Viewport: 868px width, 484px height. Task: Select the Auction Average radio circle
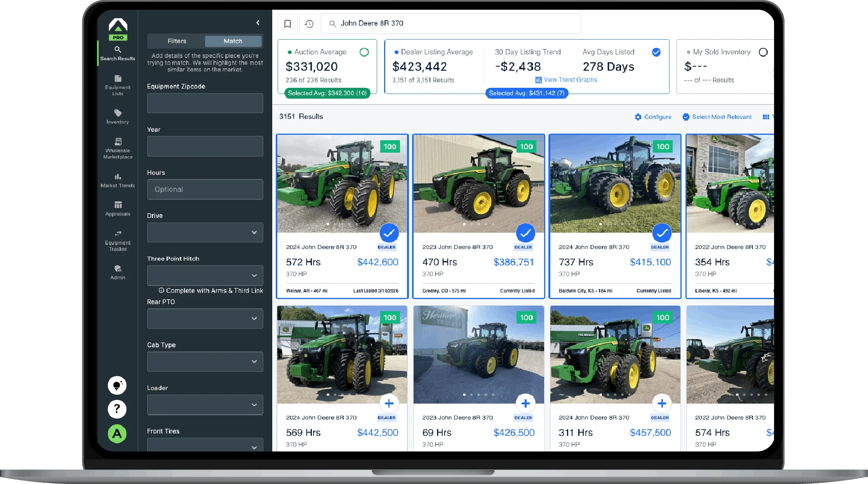click(x=364, y=52)
